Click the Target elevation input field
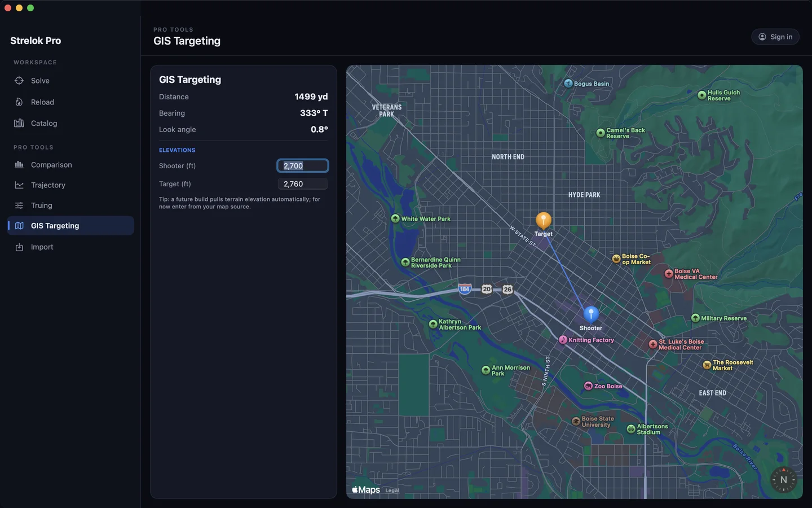Viewport: 812px width, 508px height. pyautogui.click(x=303, y=184)
